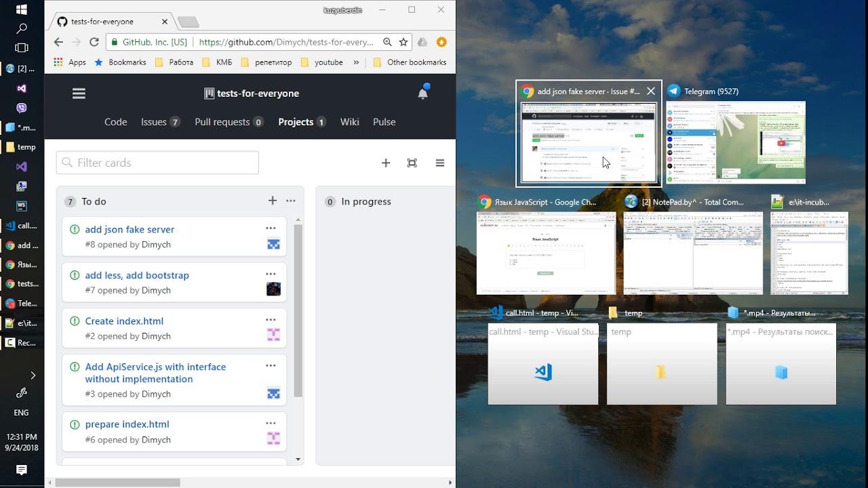Open Wiki tab
This screenshot has width=868, height=488.
coord(350,122)
